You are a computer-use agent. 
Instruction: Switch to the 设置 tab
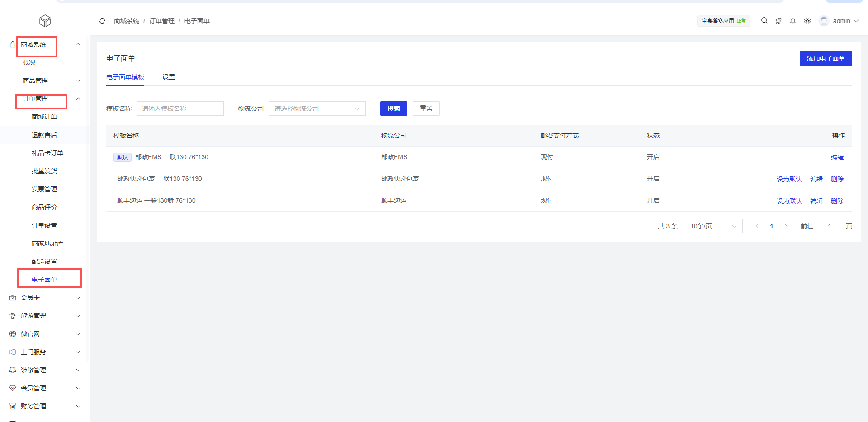click(169, 77)
